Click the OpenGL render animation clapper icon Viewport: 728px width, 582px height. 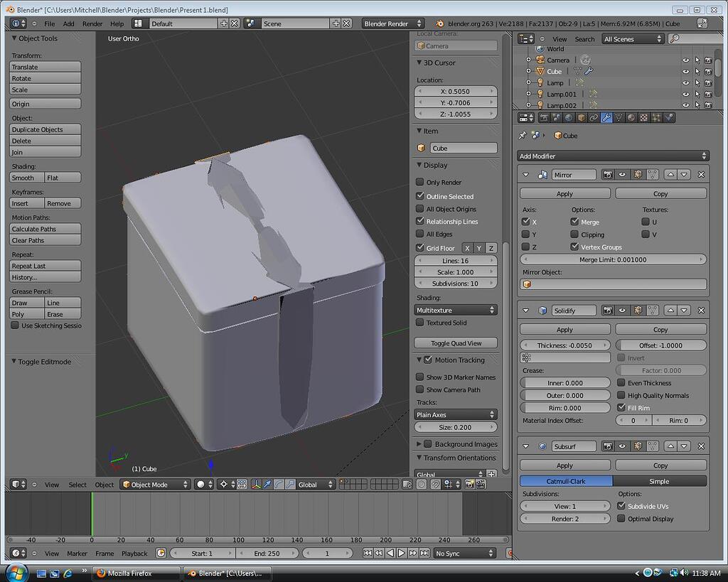pyautogui.click(x=481, y=485)
